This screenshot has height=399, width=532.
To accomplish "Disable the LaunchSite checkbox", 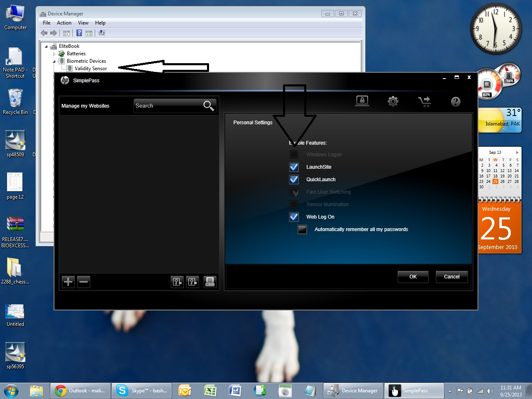I will 294,167.
